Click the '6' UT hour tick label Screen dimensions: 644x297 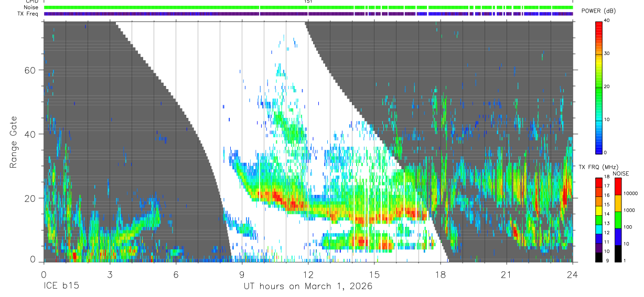[176, 274]
